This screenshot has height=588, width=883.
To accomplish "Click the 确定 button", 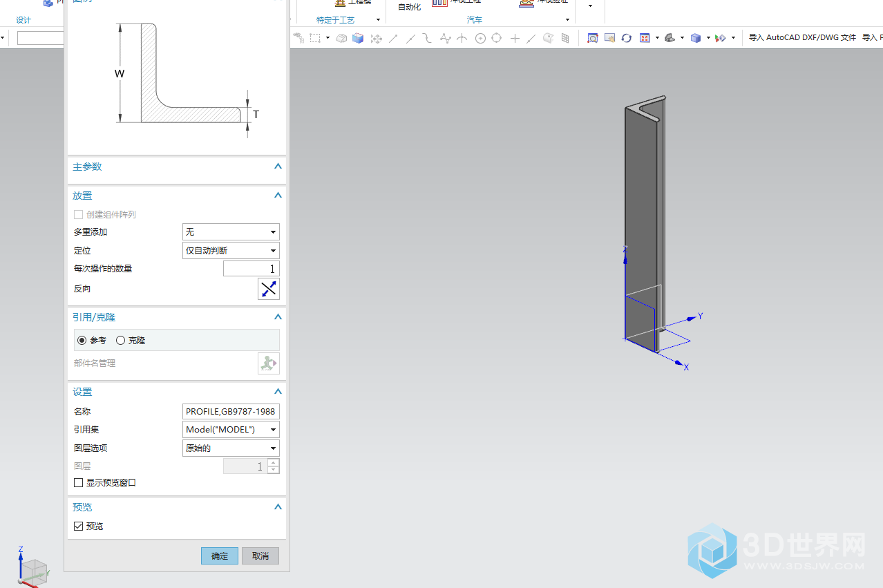I will pyautogui.click(x=220, y=556).
